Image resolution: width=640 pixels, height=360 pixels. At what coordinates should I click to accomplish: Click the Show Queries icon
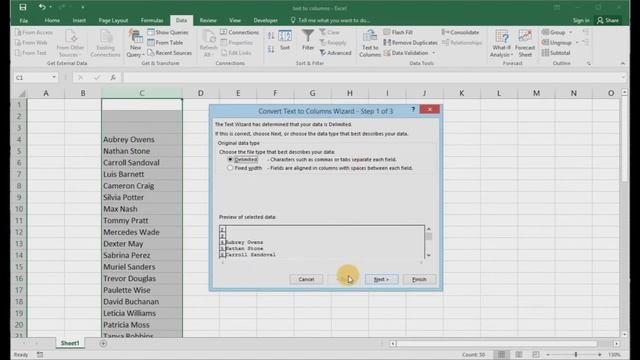[151, 32]
